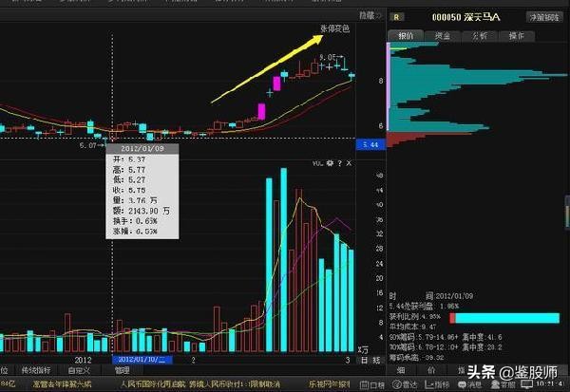
Task: Close the VOL volume panel
Action: coord(349,163)
